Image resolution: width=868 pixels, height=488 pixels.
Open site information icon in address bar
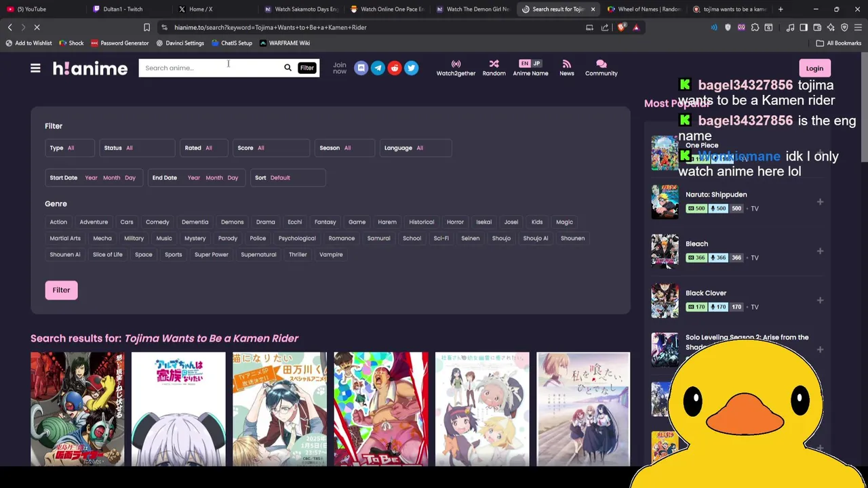click(165, 27)
